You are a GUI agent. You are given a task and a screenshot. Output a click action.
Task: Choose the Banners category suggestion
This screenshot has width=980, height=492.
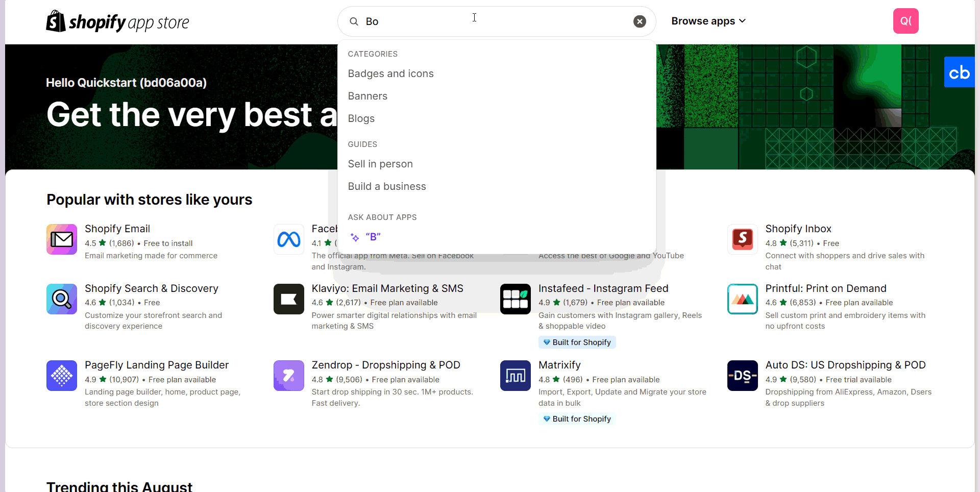(x=367, y=96)
